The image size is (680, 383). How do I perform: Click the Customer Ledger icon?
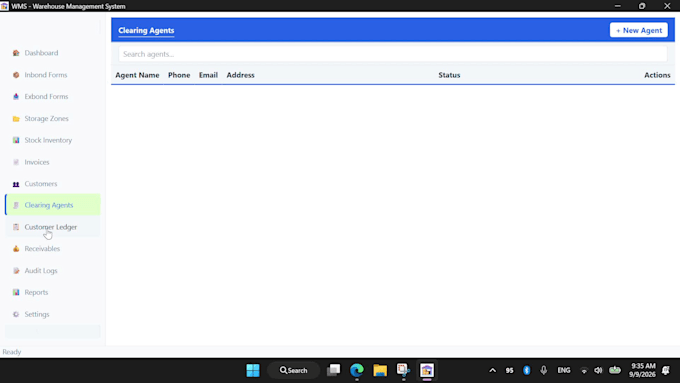coord(16,227)
